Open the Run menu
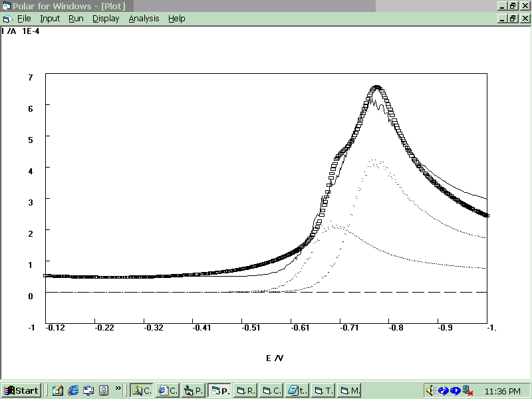The width and height of the screenshot is (532, 399). tap(76, 19)
